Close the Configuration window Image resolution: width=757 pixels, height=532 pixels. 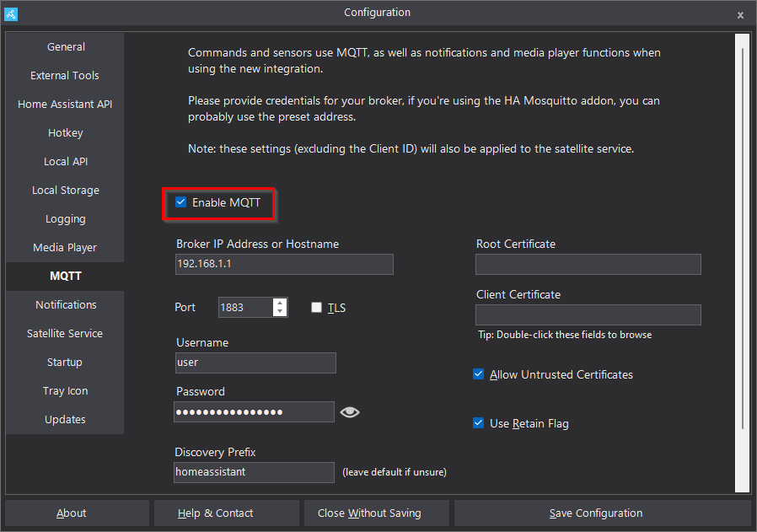coord(740,15)
